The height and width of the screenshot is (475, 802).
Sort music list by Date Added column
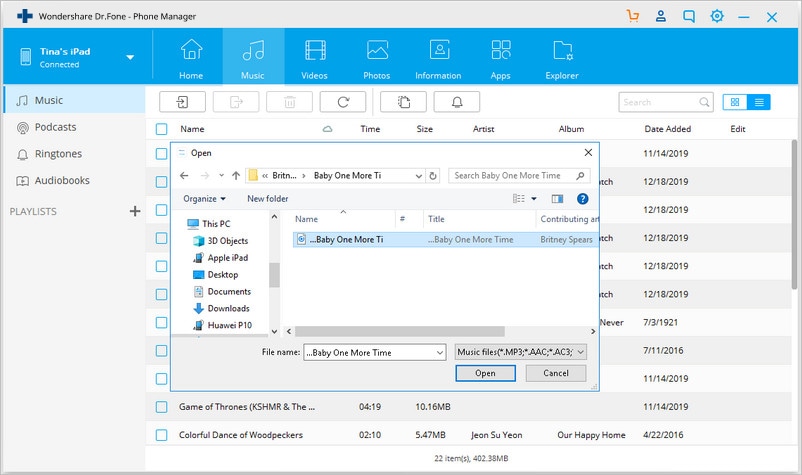pyautogui.click(x=667, y=129)
